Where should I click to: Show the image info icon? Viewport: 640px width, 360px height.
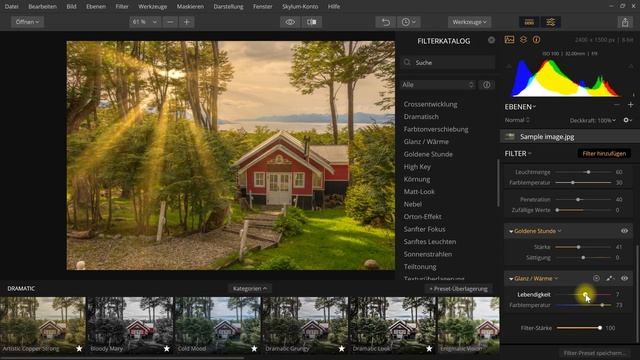point(536,40)
